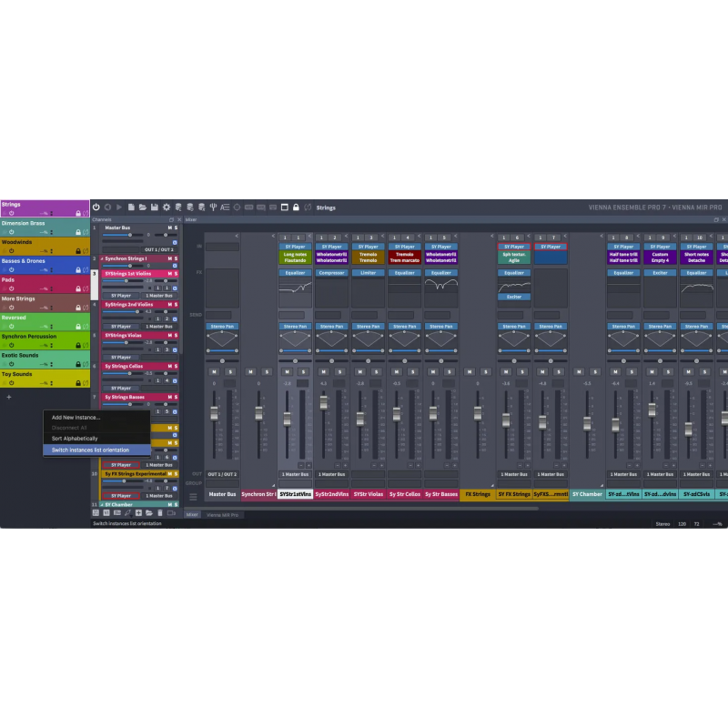The height and width of the screenshot is (728, 728).
Task: Open SY Player on the SYStr1stVlns strip
Action: tap(295, 247)
